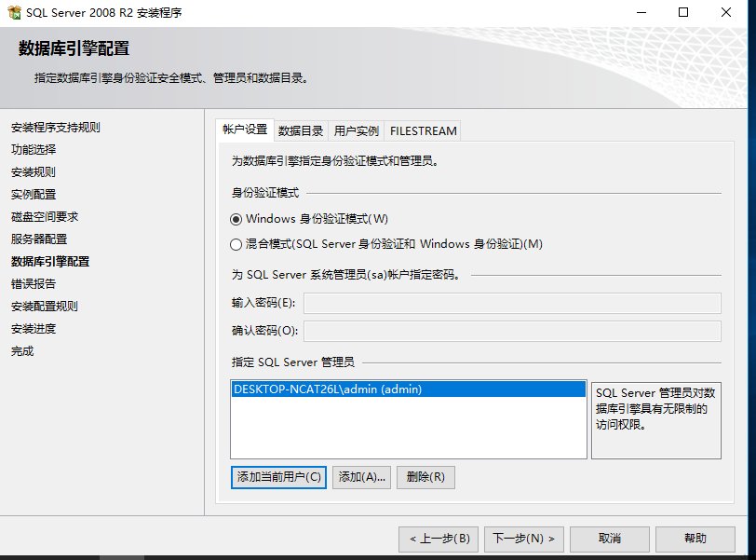Proceed with 下一步(N) button
The width and height of the screenshot is (756, 560).
click(523, 539)
